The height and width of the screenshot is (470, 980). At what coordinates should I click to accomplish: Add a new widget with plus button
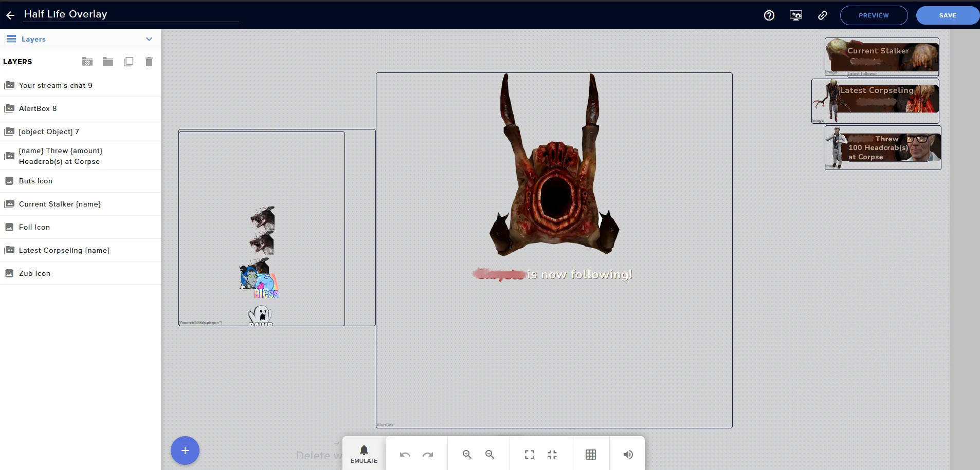coord(185,450)
